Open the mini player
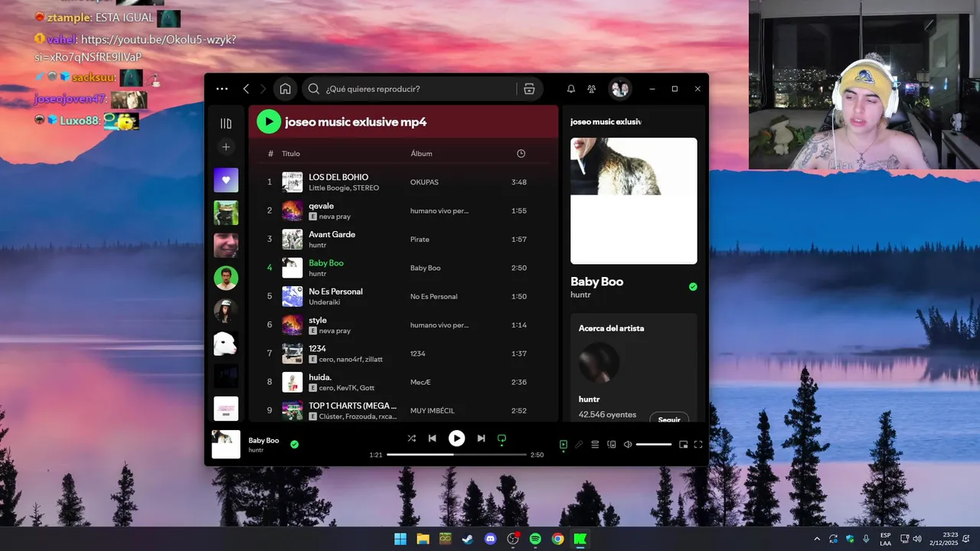Viewport: 980px width, 551px height. tap(683, 445)
